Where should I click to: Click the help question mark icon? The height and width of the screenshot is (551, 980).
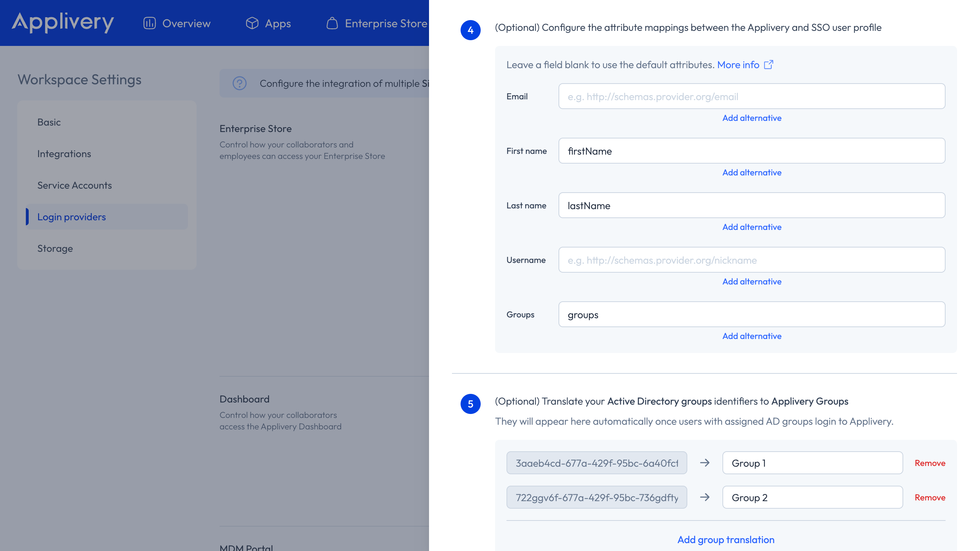tap(240, 83)
